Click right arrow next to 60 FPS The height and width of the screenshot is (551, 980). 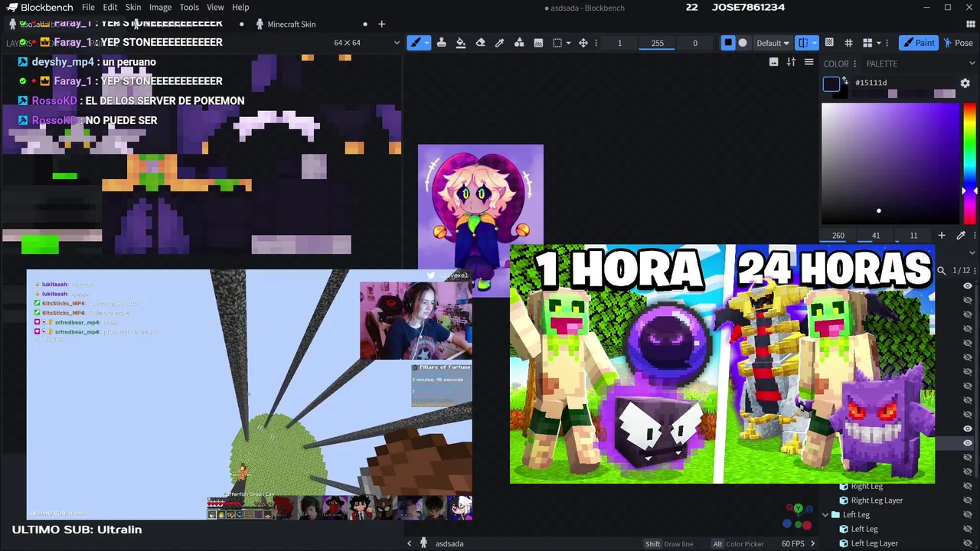tap(812, 543)
